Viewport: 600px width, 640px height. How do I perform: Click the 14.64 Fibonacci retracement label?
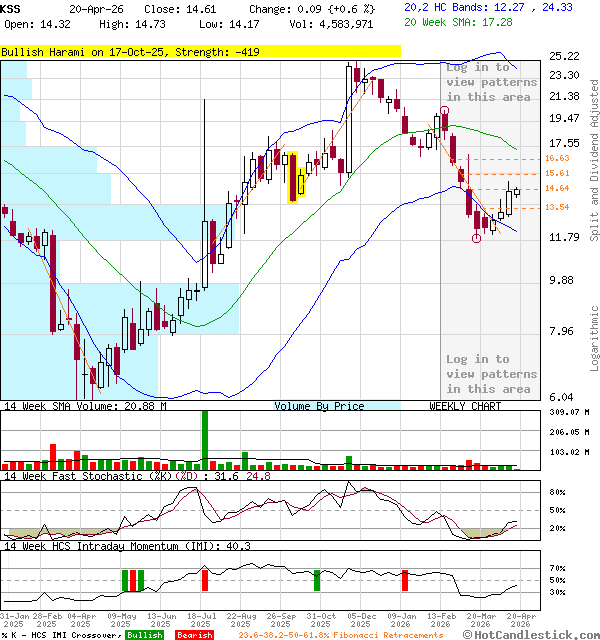pos(557,188)
